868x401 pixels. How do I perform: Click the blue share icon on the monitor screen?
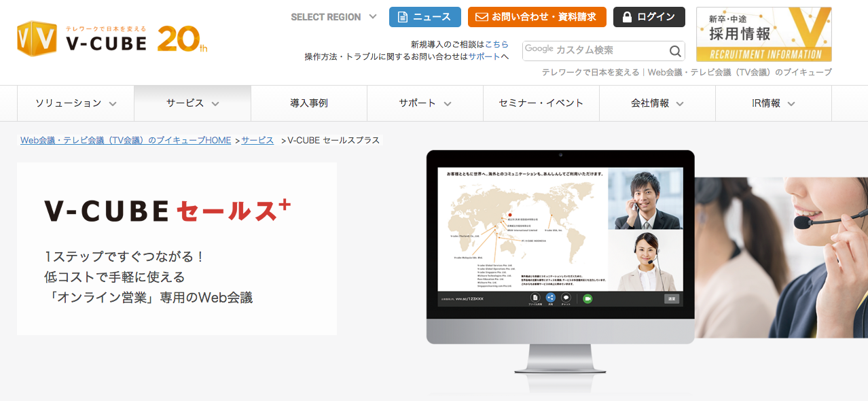click(x=550, y=298)
